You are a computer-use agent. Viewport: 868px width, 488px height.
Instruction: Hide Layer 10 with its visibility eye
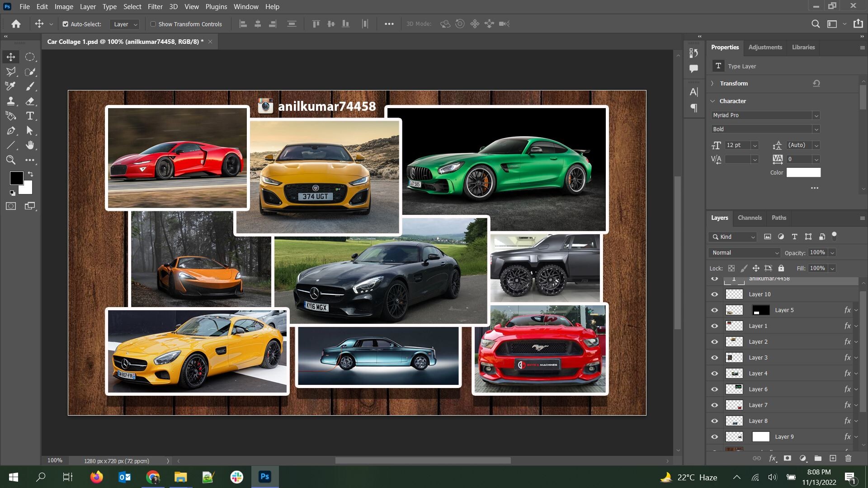715,294
